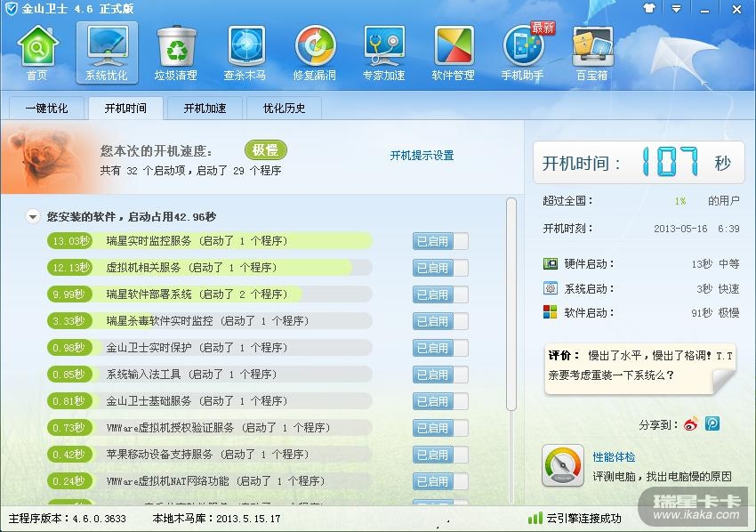Toggle 瑞星软件部署系统 enabled switch

[x=440, y=294]
